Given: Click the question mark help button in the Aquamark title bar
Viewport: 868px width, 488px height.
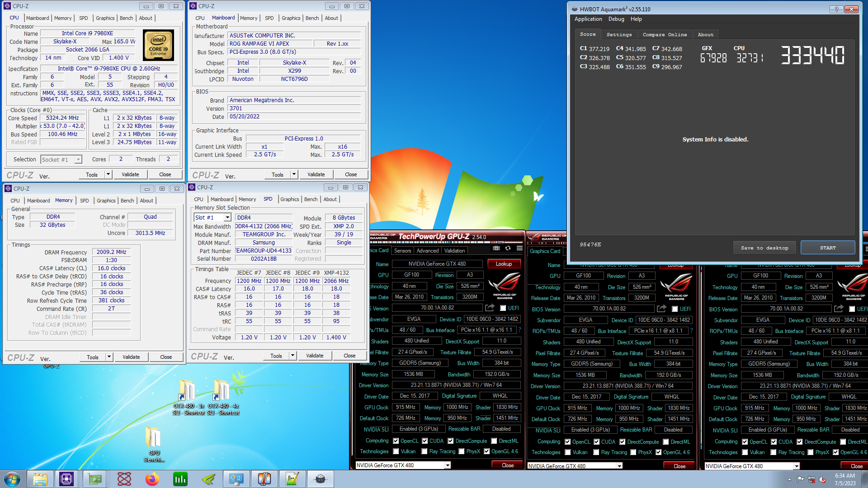Looking at the screenshot, I should point(836,9).
